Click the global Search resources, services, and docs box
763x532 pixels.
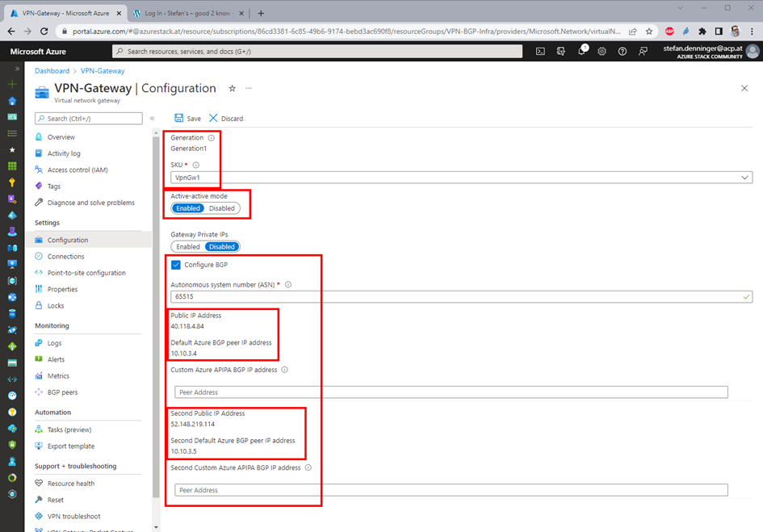[317, 51]
